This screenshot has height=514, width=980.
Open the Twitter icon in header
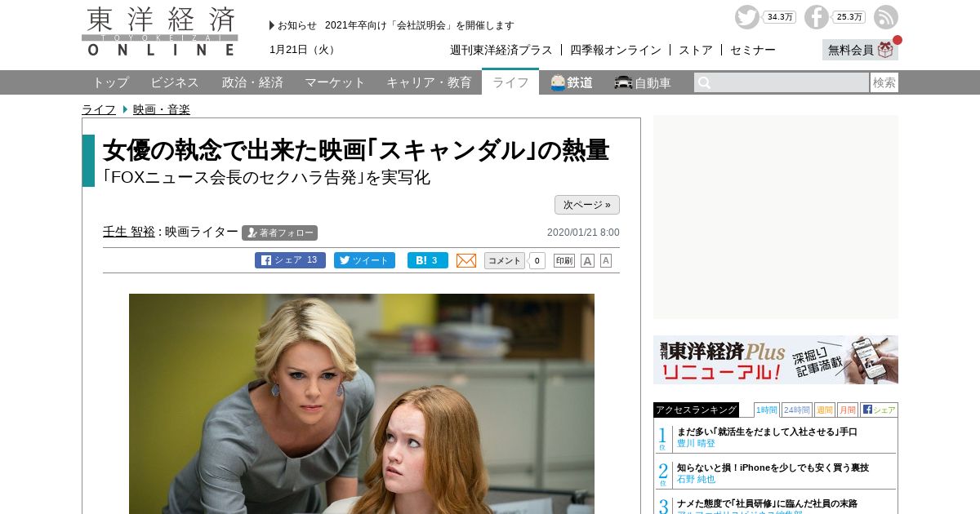point(746,17)
